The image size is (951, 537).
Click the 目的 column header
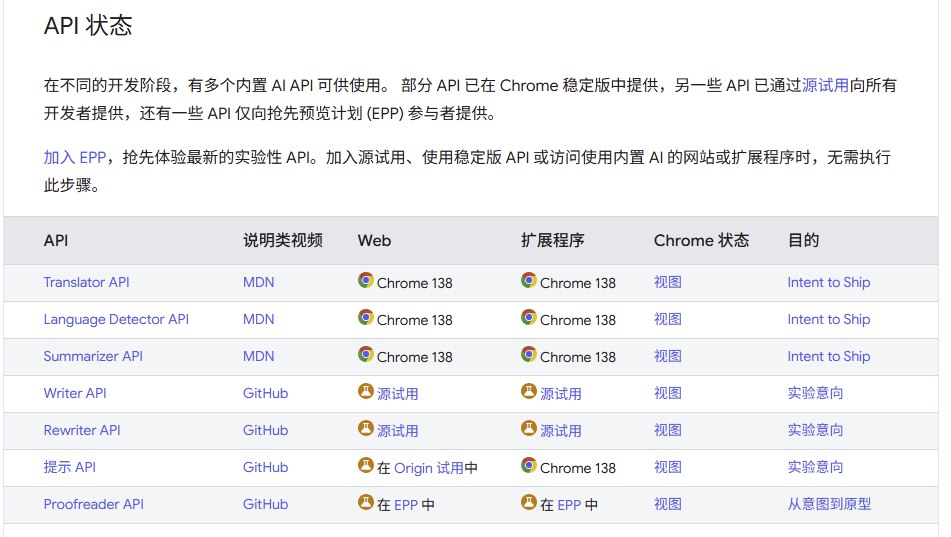coord(803,240)
